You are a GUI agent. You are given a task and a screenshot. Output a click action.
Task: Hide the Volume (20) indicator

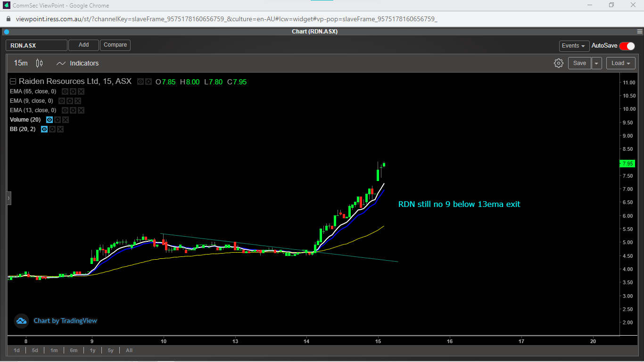pyautogui.click(x=50, y=120)
